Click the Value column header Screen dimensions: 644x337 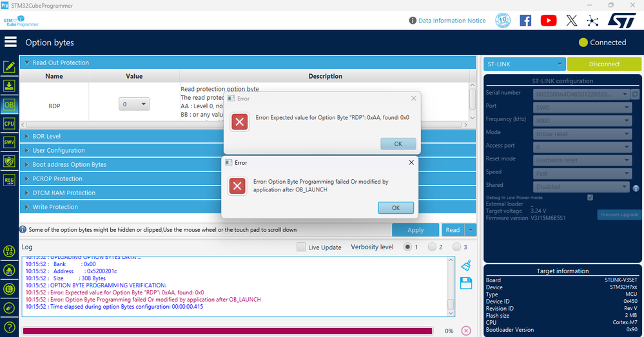point(134,76)
